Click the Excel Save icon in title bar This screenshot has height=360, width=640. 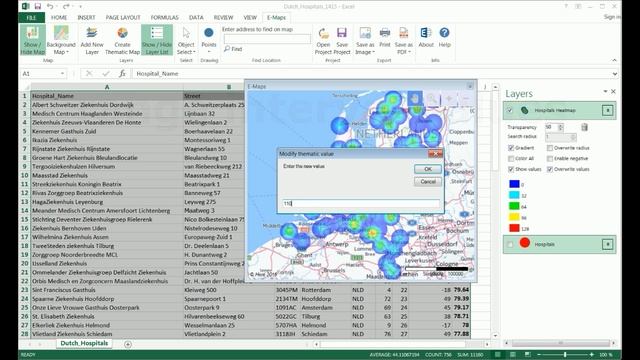pos(38,6)
